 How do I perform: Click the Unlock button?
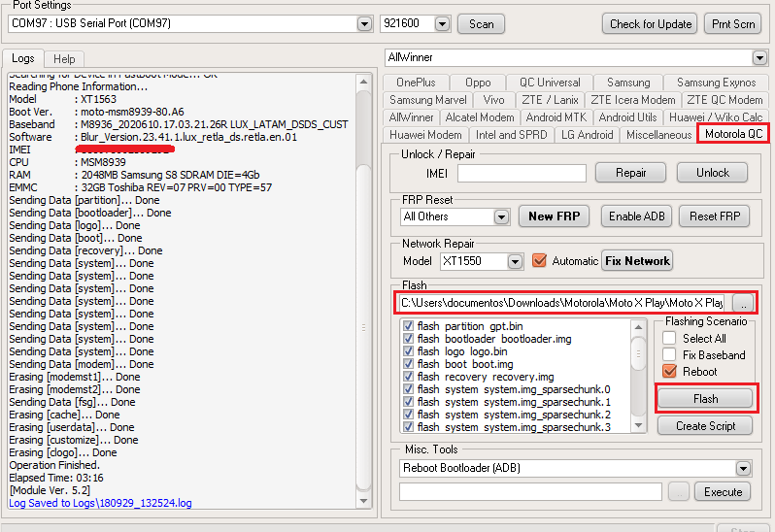(712, 173)
